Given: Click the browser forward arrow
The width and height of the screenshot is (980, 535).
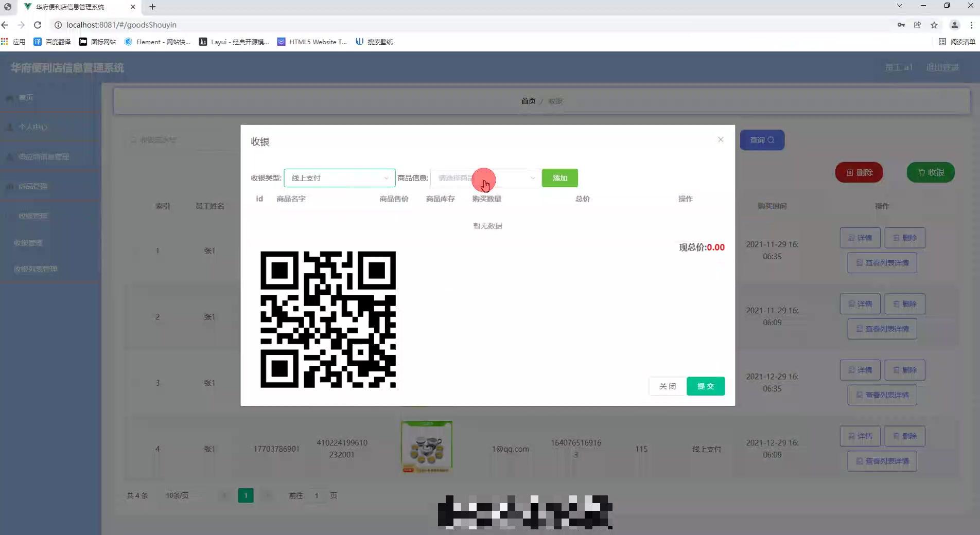Looking at the screenshot, I should coord(21,25).
